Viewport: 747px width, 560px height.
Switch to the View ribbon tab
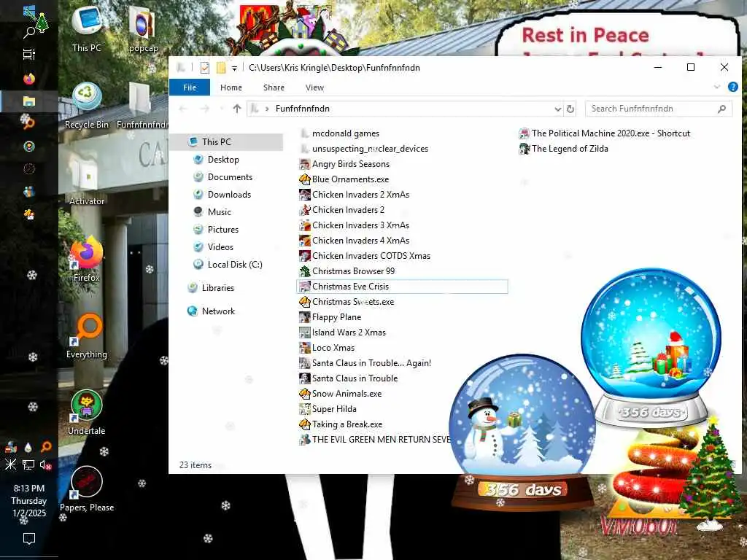pyautogui.click(x=314, y=87)
